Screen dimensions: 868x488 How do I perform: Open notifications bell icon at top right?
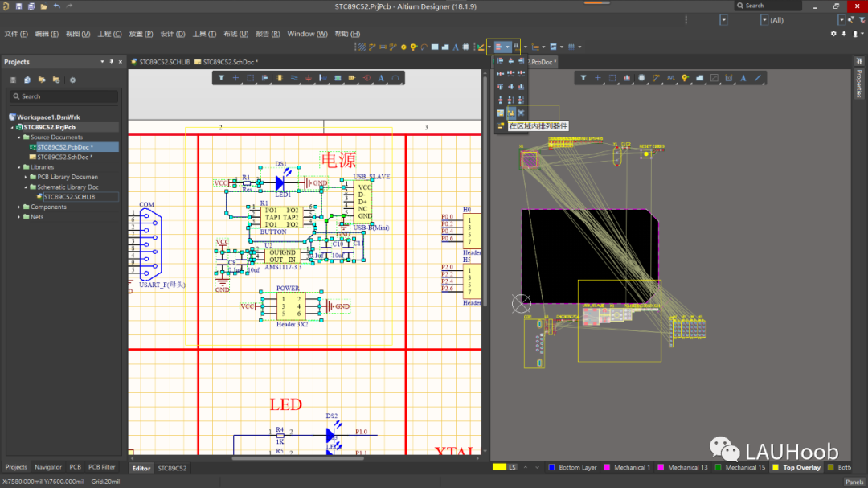844,34
